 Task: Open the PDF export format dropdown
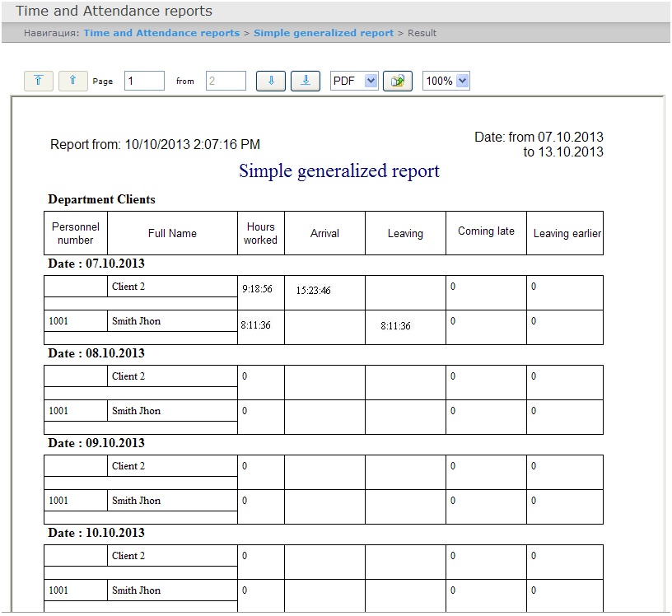point(354,81)
